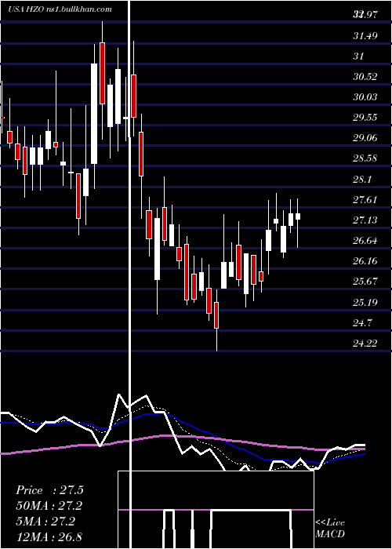Click the 26.64 price axis label
Image resolution: width=392 pixels, height=549 pixels.
pyautogui.click(x=365, y=241)
